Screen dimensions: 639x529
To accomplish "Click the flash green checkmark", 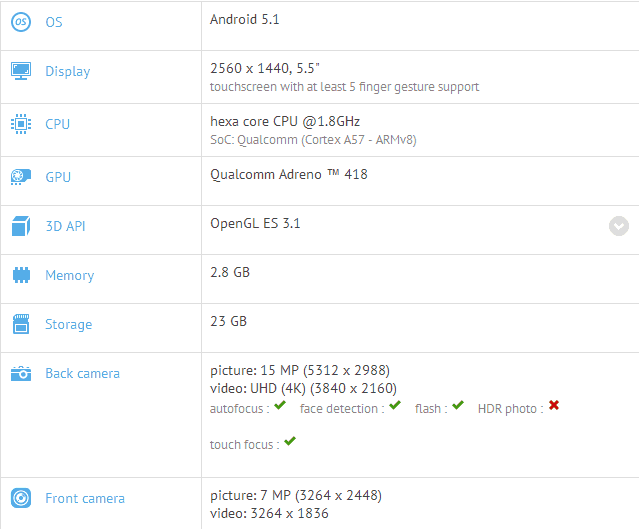I will (458, 406).
